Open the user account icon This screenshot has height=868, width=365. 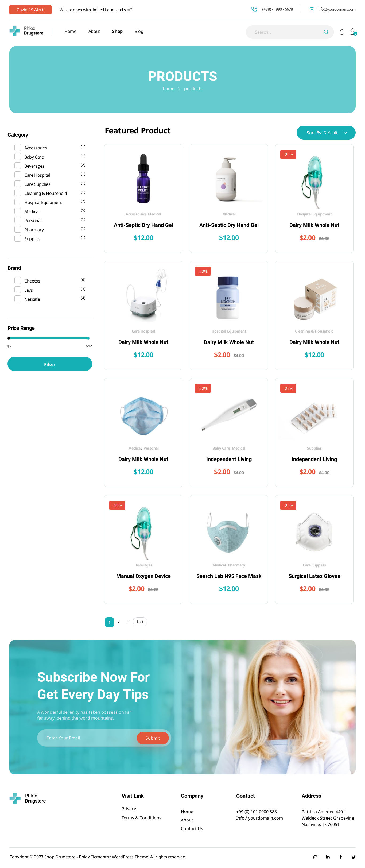tap(341, 32)
